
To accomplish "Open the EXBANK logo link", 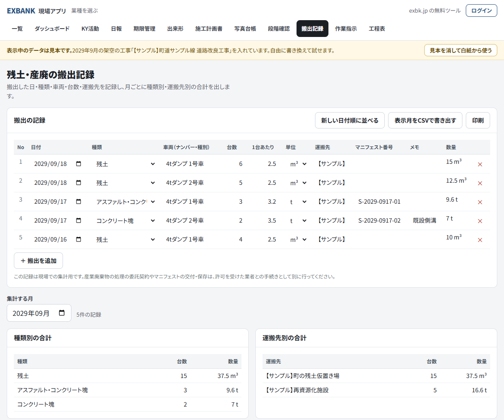I will 21,11.
